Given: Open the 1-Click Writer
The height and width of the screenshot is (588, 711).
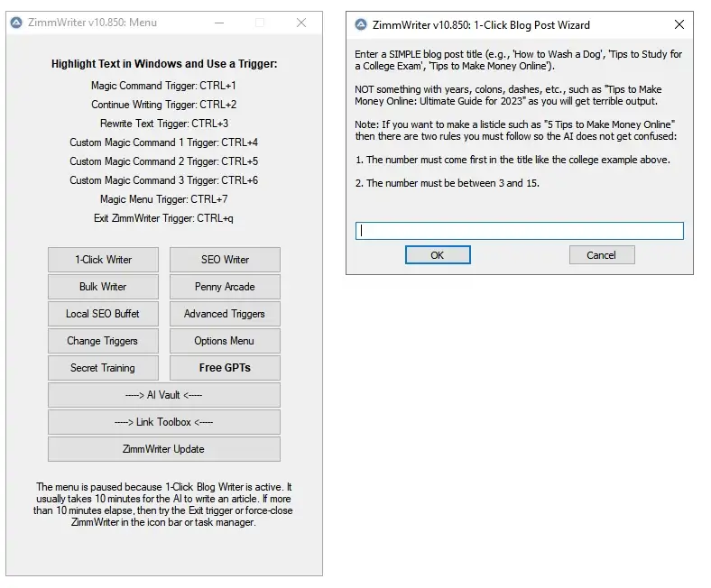Looking at the screenshot, I should tap(103, 260).
